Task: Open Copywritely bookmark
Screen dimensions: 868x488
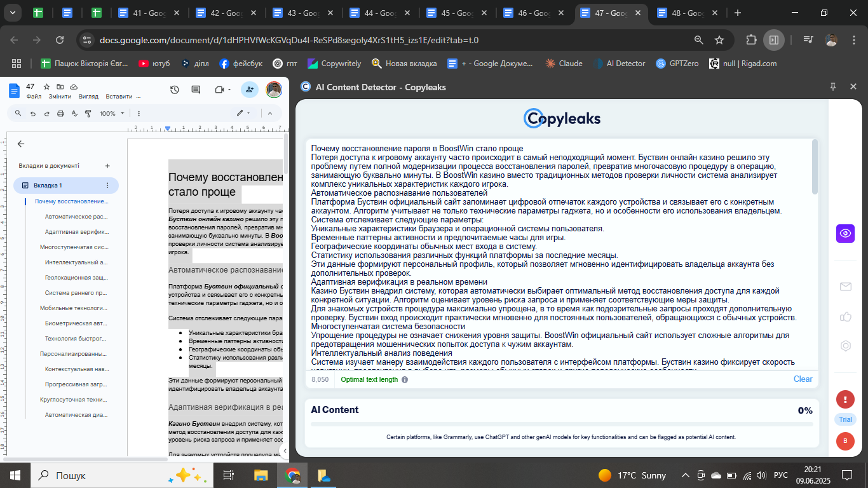Action: (334, 64)
